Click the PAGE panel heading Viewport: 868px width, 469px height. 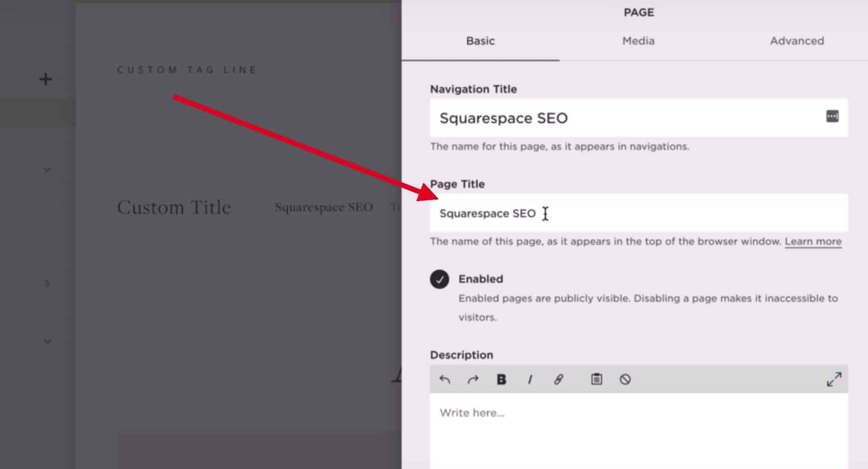[639, 12]
